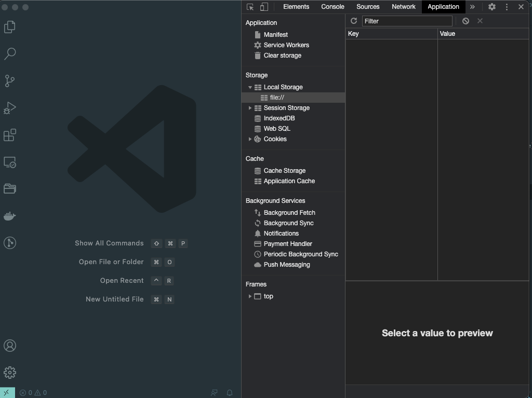Click New Untitled File
Image resolution: width=532 pixels, height=398 pixels.
(114, 299)
